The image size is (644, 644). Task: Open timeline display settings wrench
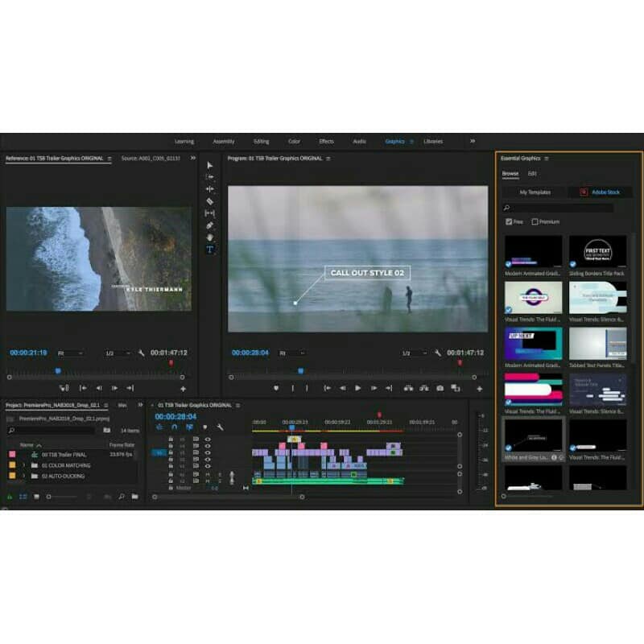tap(220, 427)
